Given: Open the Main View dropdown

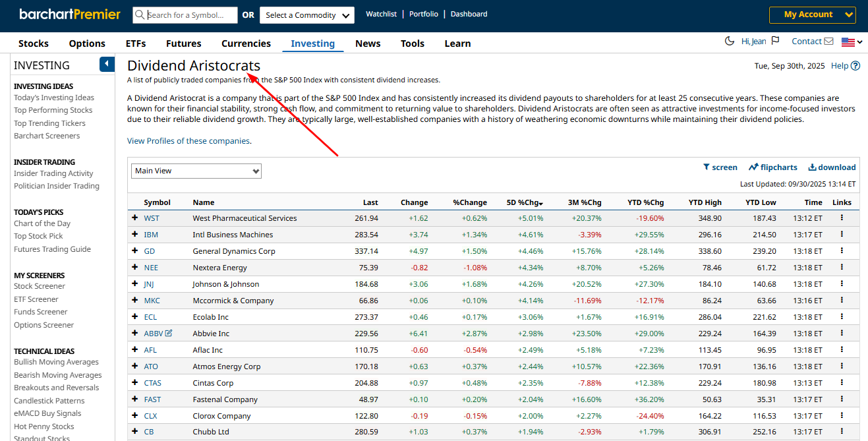Looking at the screenshot, I should [196, 170].
